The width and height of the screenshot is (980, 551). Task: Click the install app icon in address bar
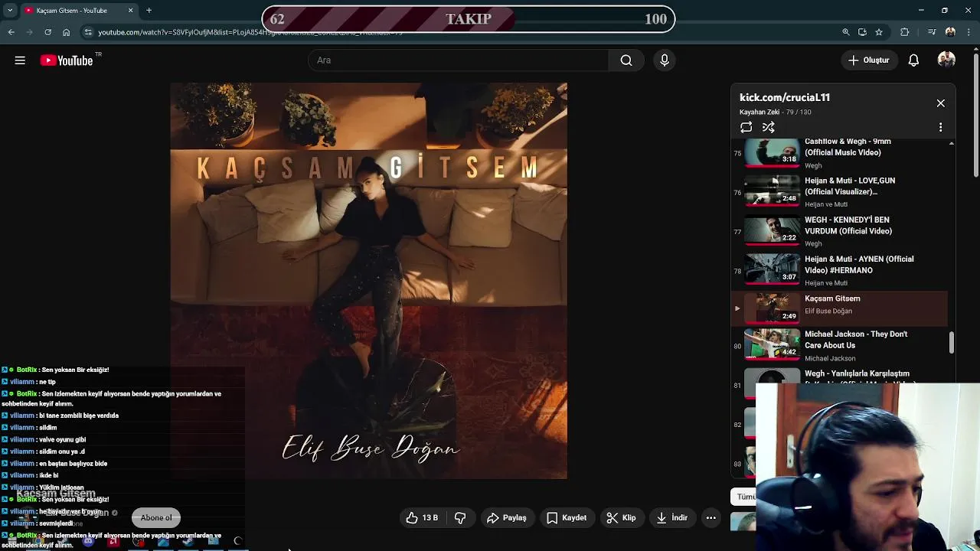[x=862, y=32]
